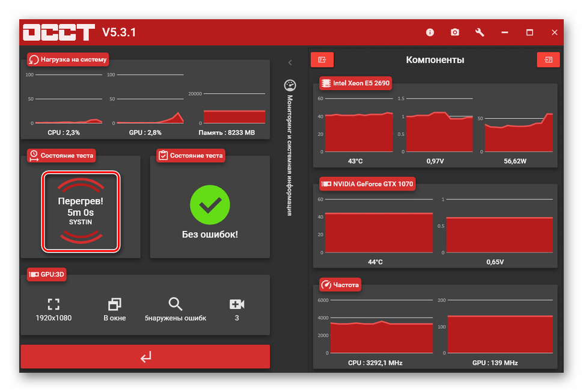
Task: Click the monitoring gauge icon
Action: click(290, 85)
